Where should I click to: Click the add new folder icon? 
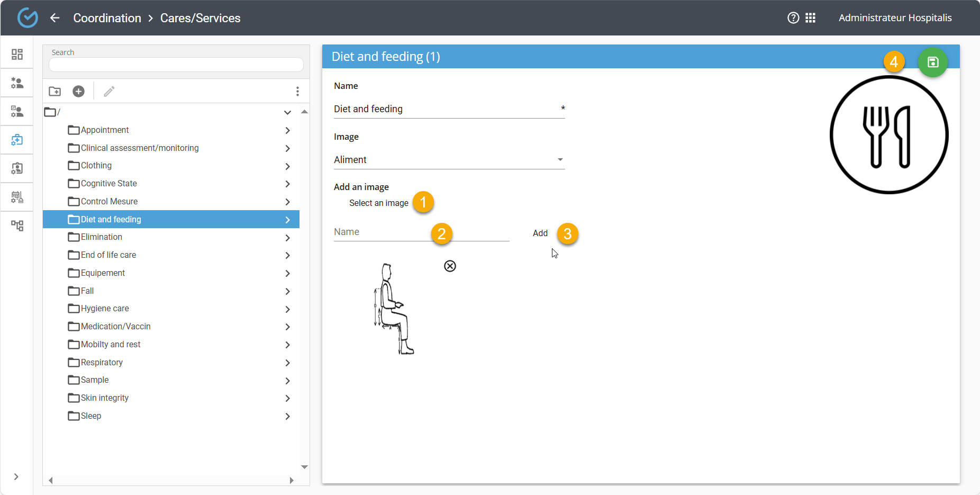(x=55, y=92)
